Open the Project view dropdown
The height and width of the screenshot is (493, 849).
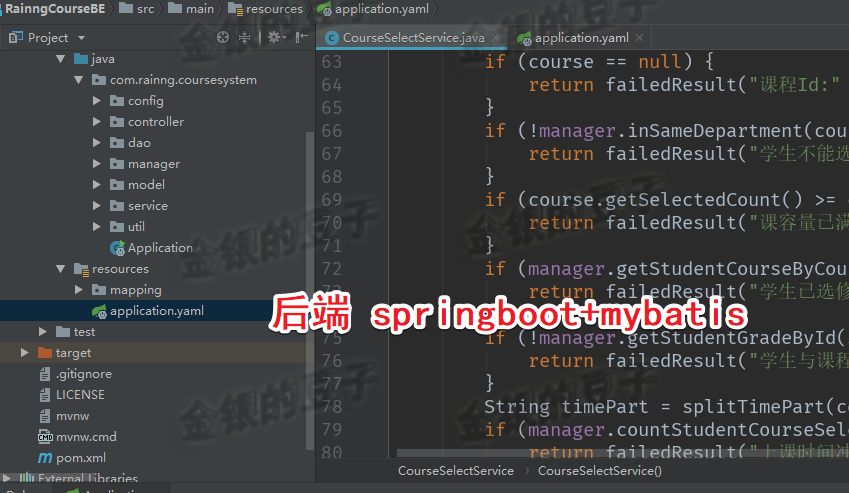point(81,38)
